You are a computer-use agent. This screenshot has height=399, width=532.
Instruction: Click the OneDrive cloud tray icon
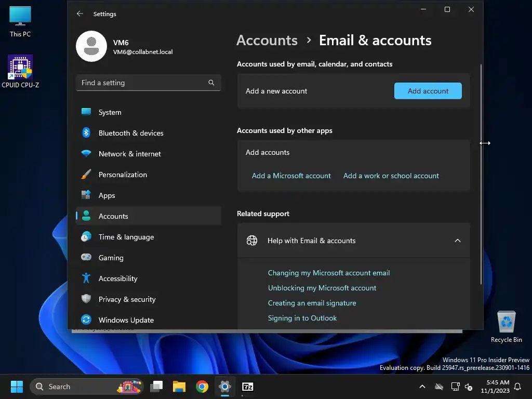pyautogui.click(x=439, y=387)
